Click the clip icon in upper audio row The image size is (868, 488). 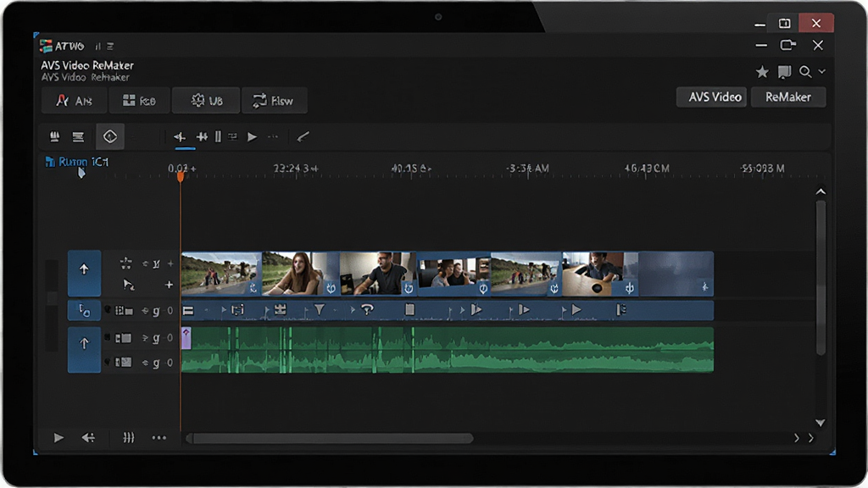tap(124, 337)
